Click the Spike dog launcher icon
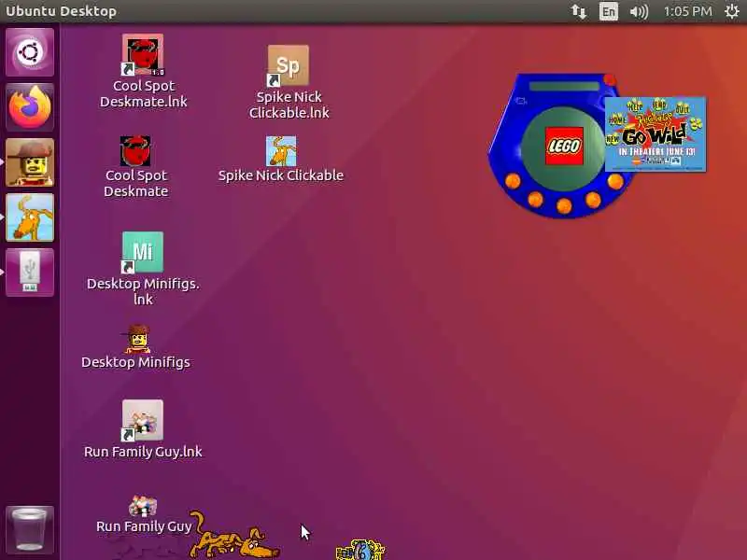This screenshot has width=747, height=560. click(x=30, y=217)
